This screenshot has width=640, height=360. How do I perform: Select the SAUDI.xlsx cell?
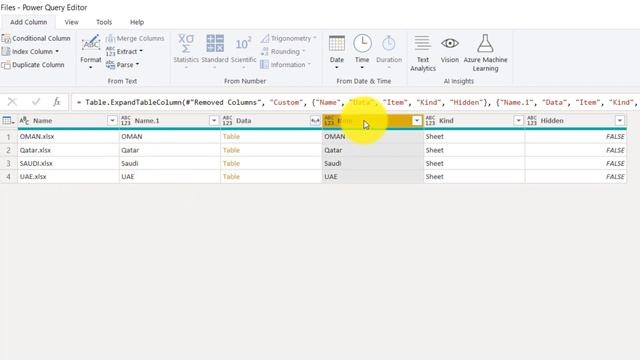pos(68,163)
